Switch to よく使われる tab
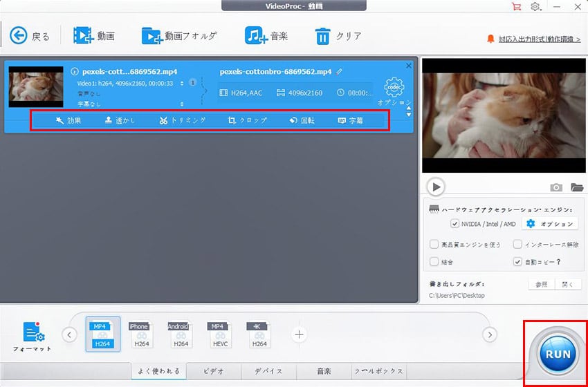Image resolution: width=588 pixels, height=387 pixels. click(x=159, y=371)
